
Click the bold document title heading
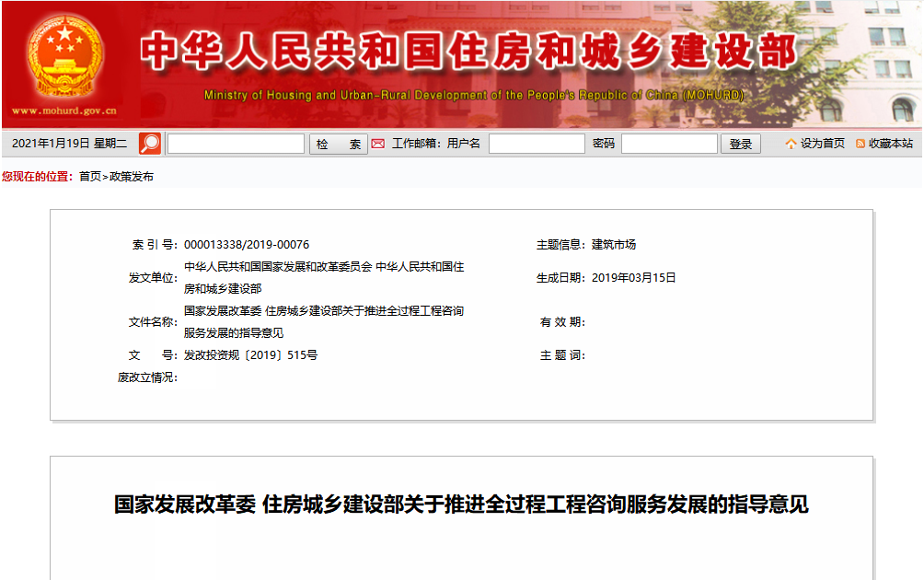[461, 505]
